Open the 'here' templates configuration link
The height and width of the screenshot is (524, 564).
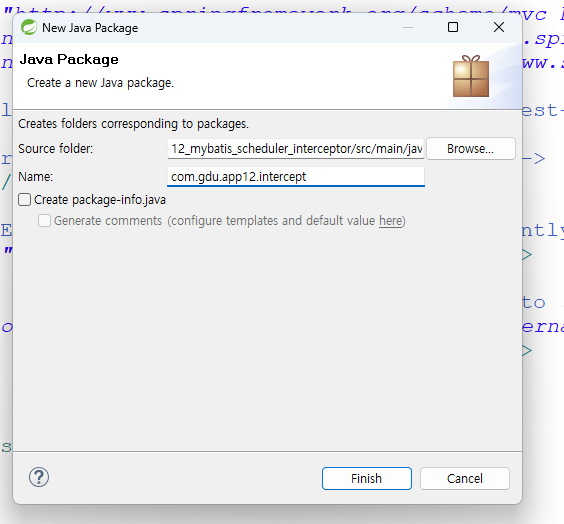390,220
